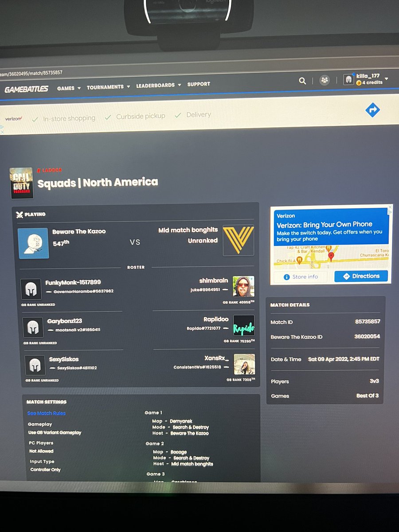Click the GameBattles logo

(x=26, y=89)
